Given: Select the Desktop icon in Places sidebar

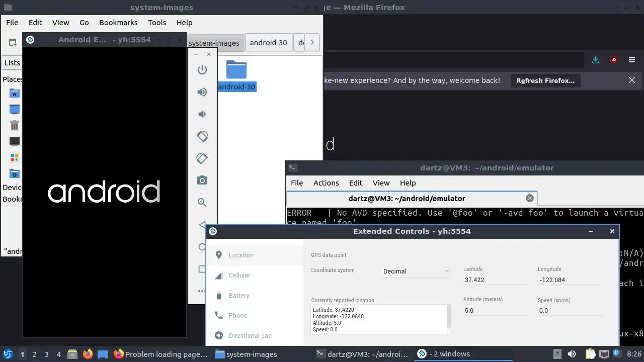Looking at the screenshot, I should point(15,110).
